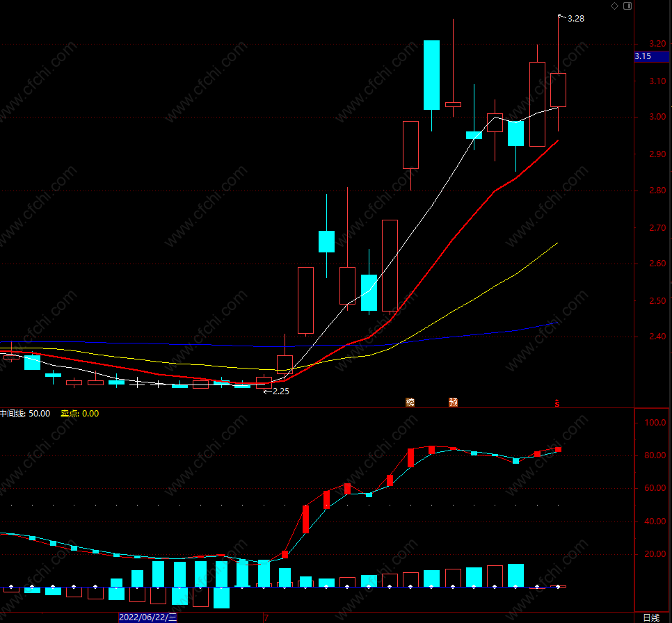The image size is (672, 623).
Task: Click the diamond icon at chart top
Action: tap(614, 6)
